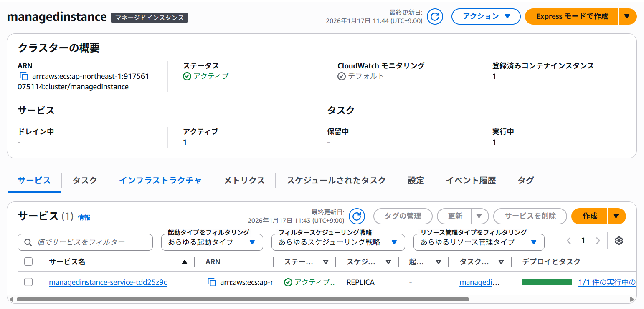Copy the service ARN in table row
The height and width of the screenshot is (309, 644).
(212, 282)
